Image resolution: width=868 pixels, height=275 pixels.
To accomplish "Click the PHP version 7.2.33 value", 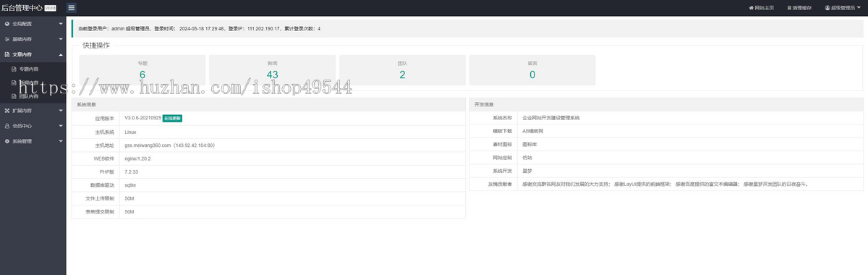I will click(x=131, y=172).
